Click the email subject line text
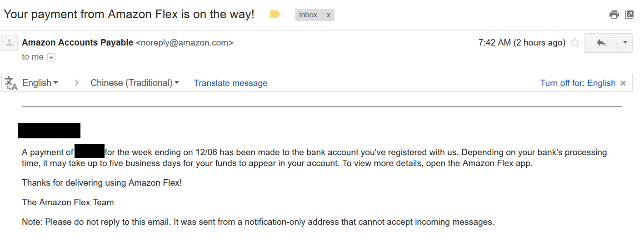644x248 pixels. [129, 14]
